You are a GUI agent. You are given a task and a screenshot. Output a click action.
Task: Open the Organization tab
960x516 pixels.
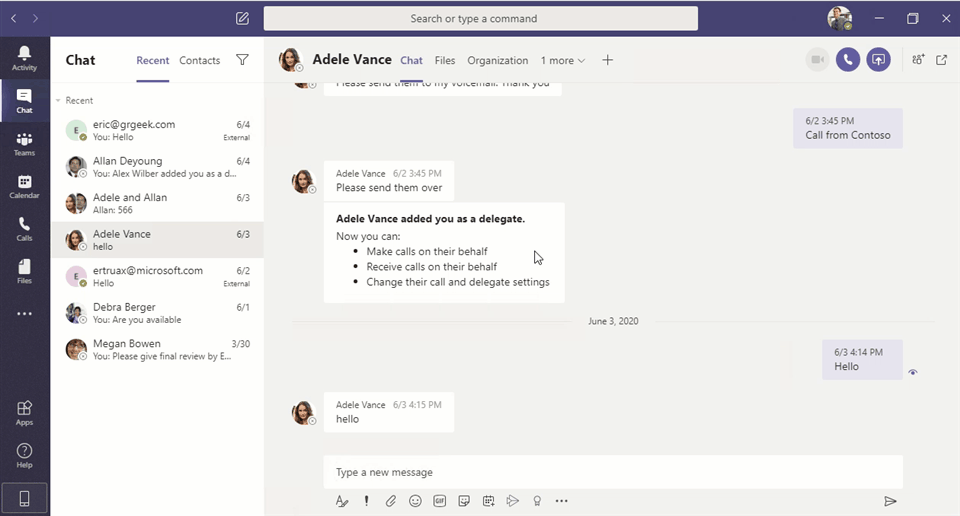498,60
